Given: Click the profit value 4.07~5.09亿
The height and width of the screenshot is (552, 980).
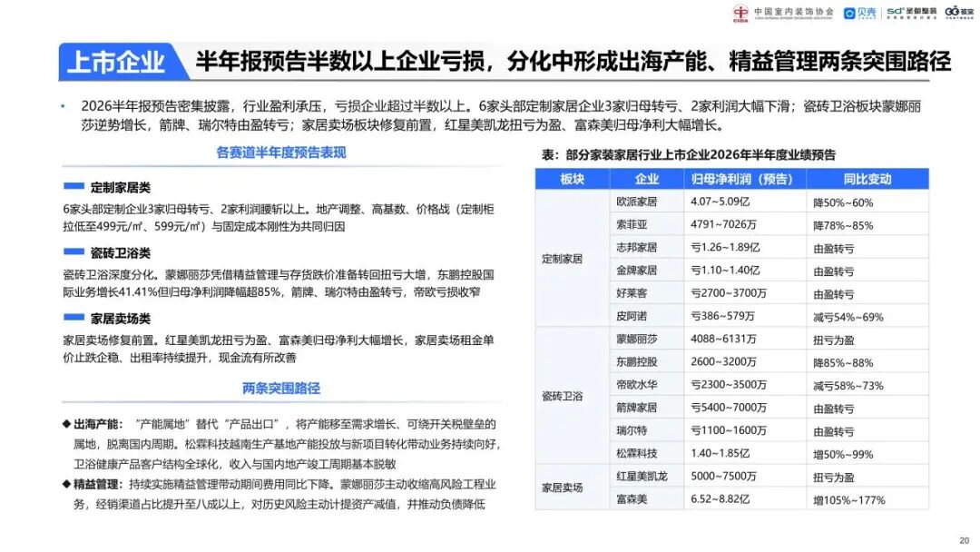Looking at the screenshot, I should tap(720, 202).
